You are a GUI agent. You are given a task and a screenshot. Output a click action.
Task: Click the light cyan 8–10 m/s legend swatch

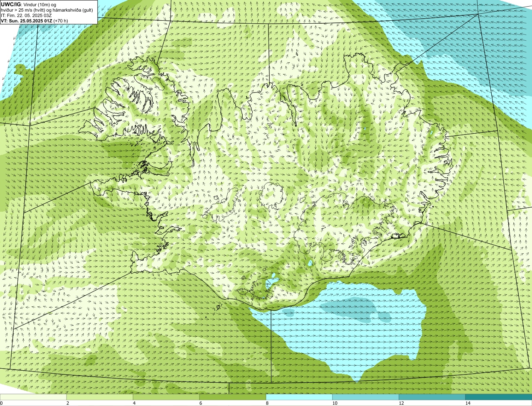(x=299, y=397)
